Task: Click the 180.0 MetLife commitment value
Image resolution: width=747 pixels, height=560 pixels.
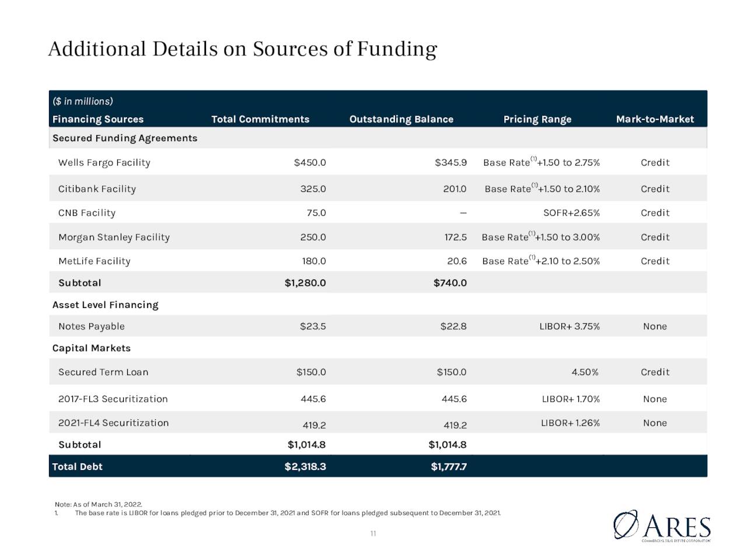Action: coord(314,261)
